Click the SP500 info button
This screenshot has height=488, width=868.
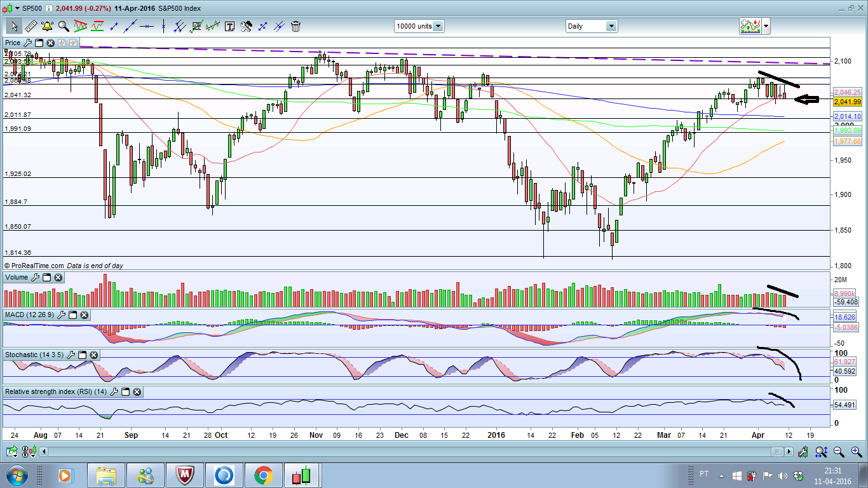[x=48, y=8]
